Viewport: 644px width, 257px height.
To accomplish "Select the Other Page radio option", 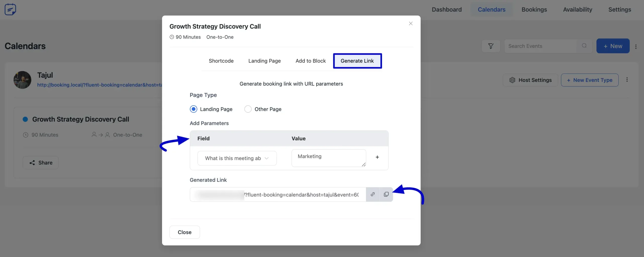I will (248, 109).
